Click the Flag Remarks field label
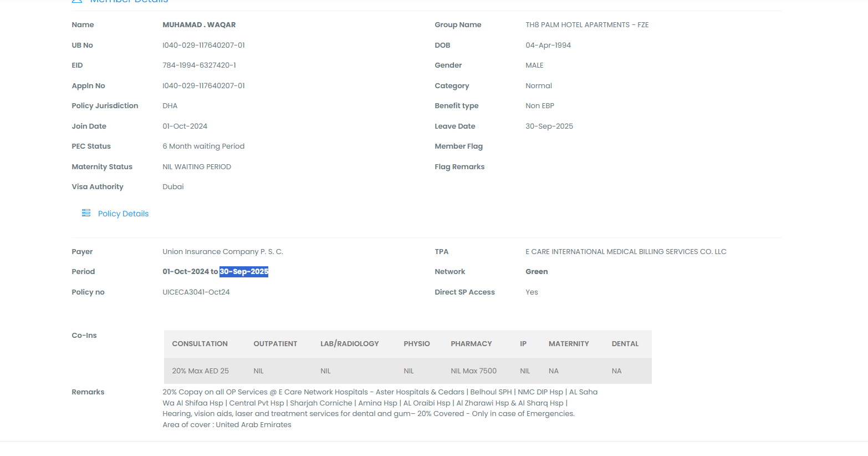Image resolution: width=868 pixels, height=456 pixels. (459, 167)
